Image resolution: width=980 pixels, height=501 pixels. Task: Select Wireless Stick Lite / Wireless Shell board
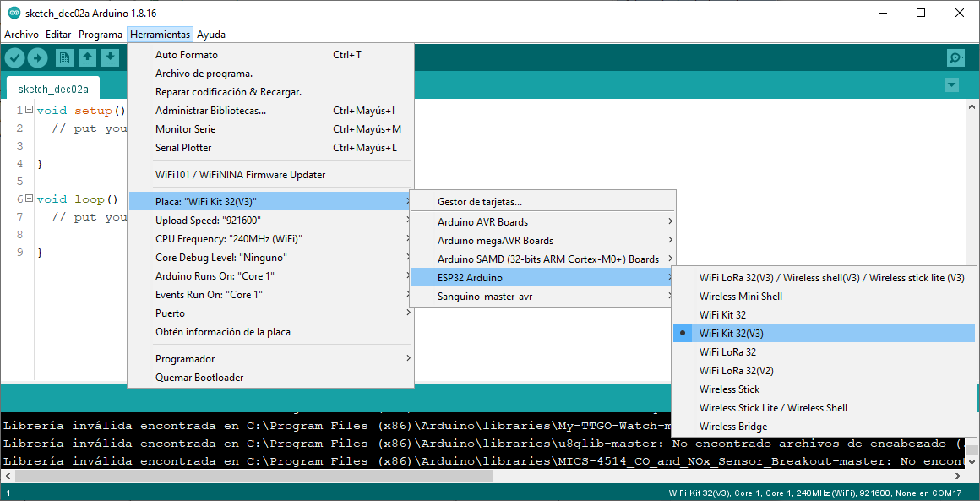click(x=824, y=407)
